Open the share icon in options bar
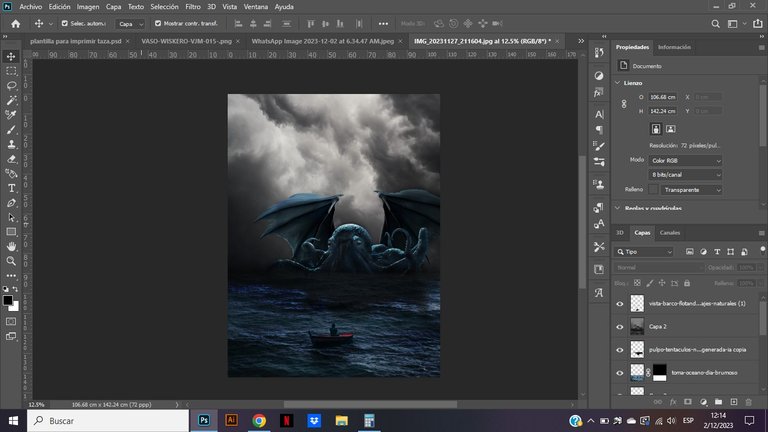This screenshot has height=432, width=768. click(758, 24)
